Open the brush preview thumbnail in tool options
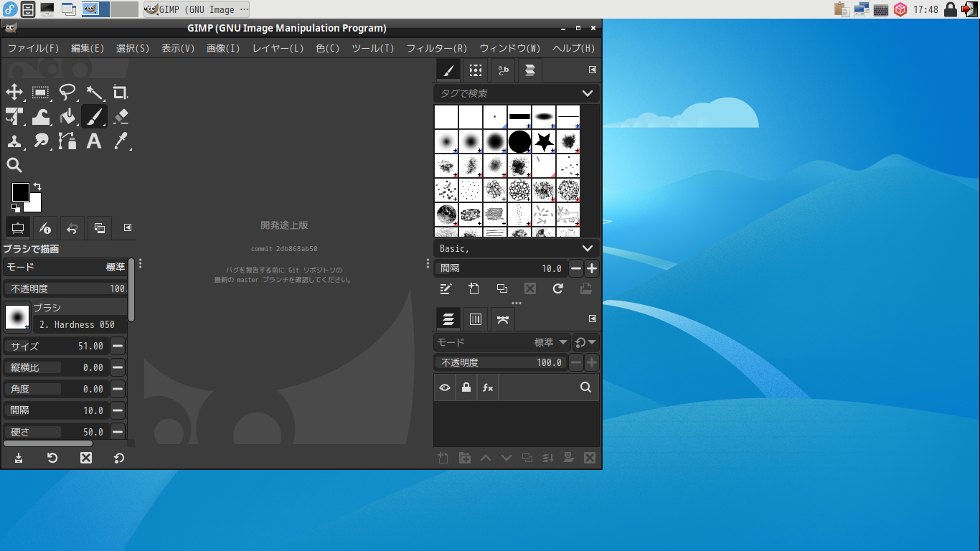The width and height of the screenshot is (980, 551). [x=17, y=316]
